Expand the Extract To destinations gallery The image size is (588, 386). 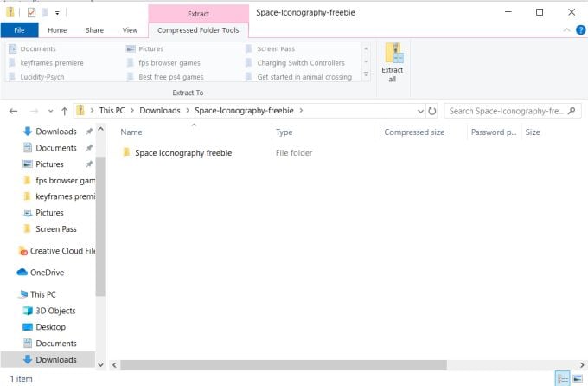click(366, 75)
